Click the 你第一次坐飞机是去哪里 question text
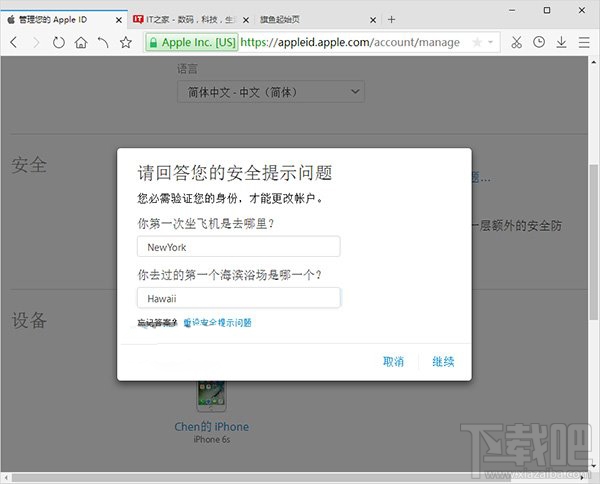 [x=206, y=223]
